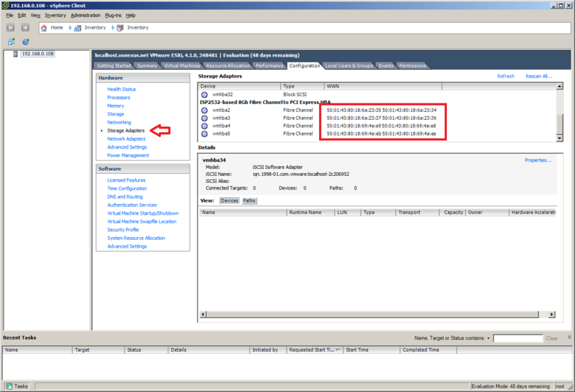Click Inventory breadcrumb after Home
Viewport: 575px width, 392px height.
tap(95, 27)
